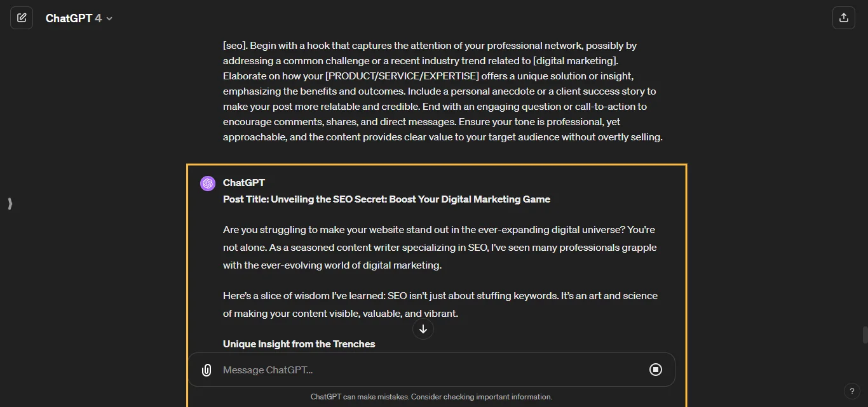This screenshot has height=407, width=868.
Task: Click the chevron next to ChatGPT 4
Action: [x=109, y=18]
